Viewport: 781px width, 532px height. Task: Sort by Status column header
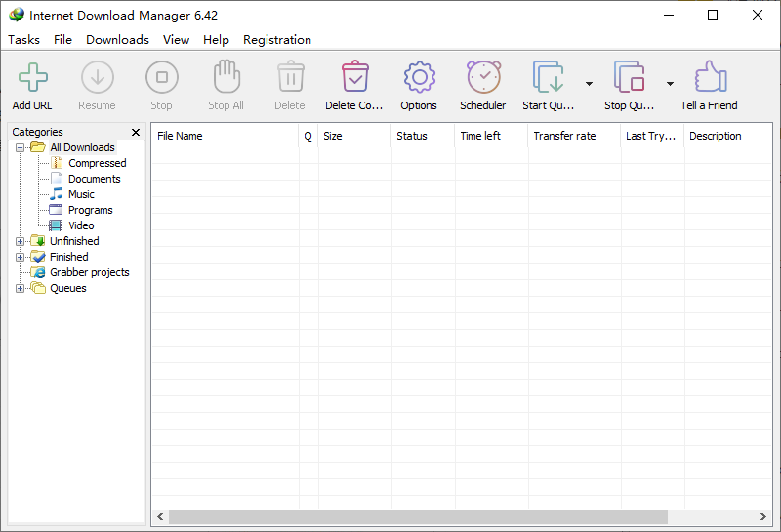(x=423, y=136)
